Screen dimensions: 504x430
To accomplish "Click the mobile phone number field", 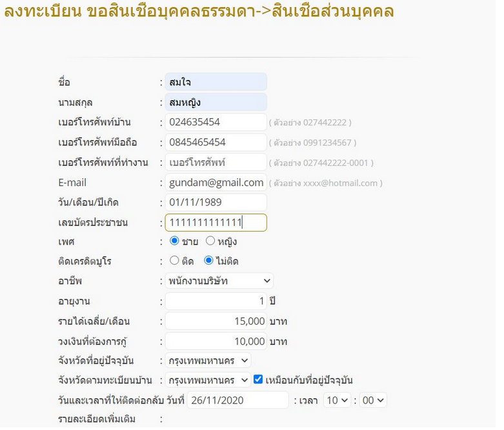I will coord(216,143).
